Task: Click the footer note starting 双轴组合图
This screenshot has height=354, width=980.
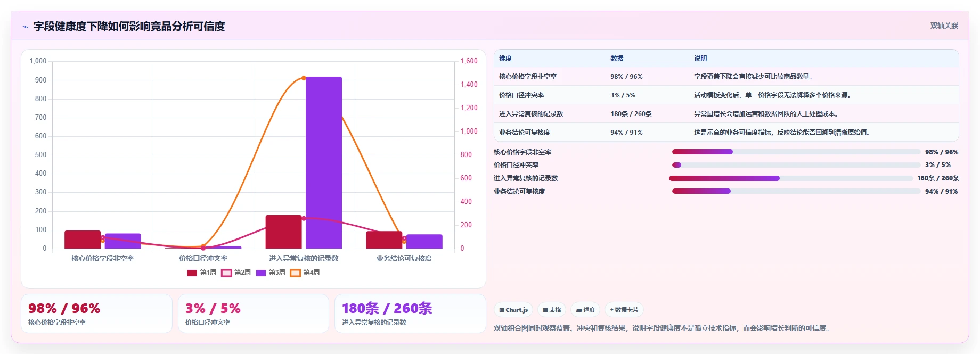Action: coord(662,328)
